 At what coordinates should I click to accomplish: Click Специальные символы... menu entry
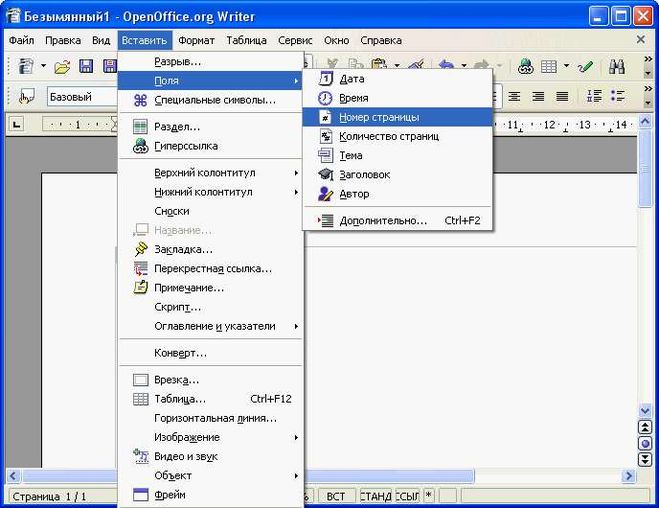[x=215, y=100]
